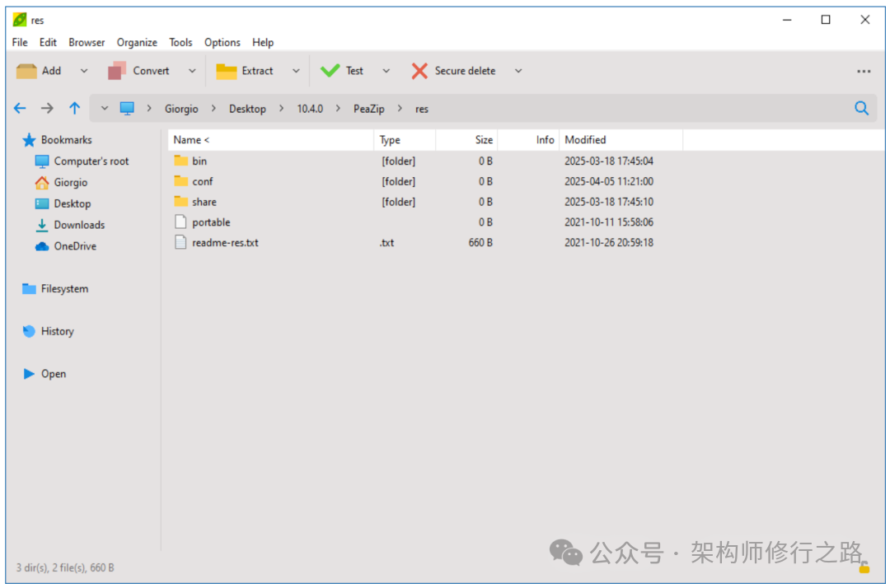Click the History clock icon
Screen dimensions: 890x588
tap(29, 332)
